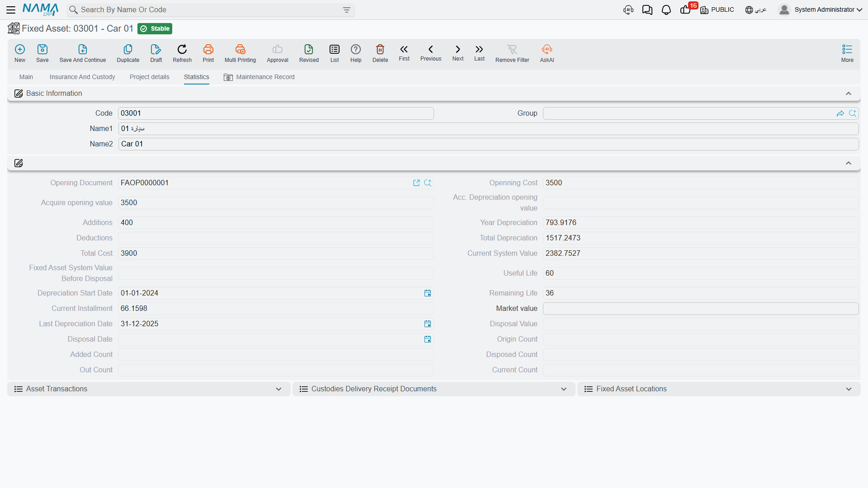Click Year Depreciation value 793.9176
The height and width of the screenshot is (488, 868).
701,223
